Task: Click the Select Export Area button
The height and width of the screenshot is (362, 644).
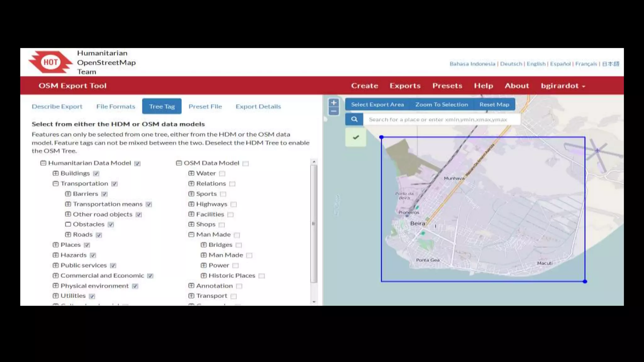Action: [377, 105]
